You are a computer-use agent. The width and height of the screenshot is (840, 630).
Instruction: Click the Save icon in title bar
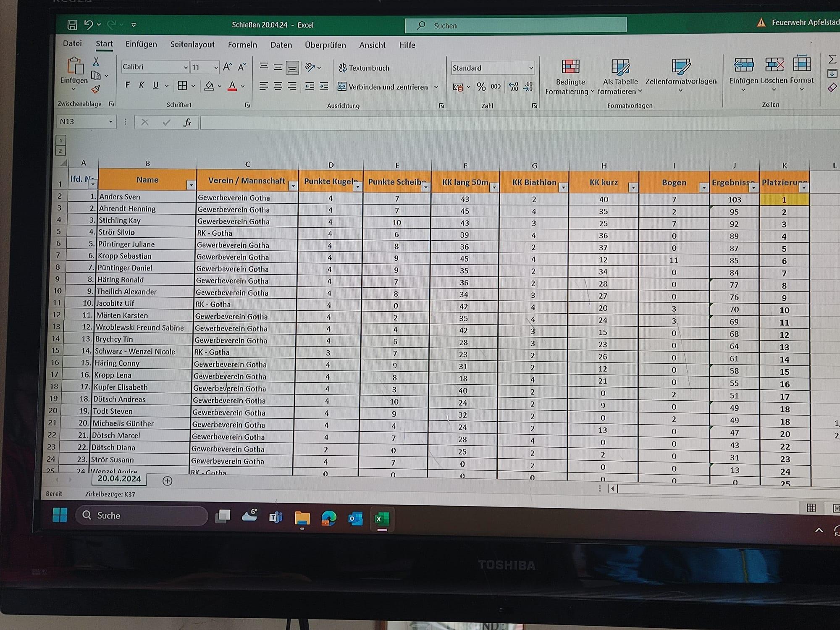[x=72, y=25]
